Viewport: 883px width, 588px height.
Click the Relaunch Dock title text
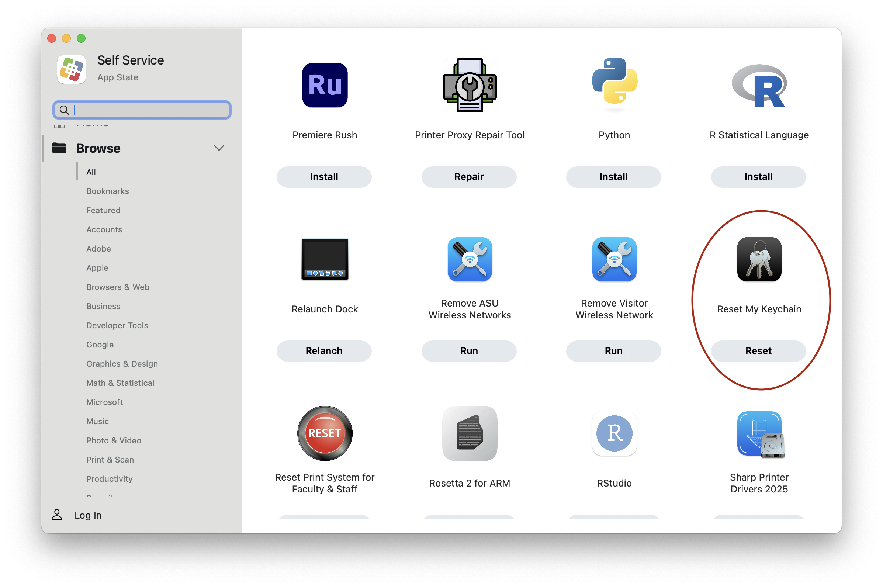(x=324, y=309)
